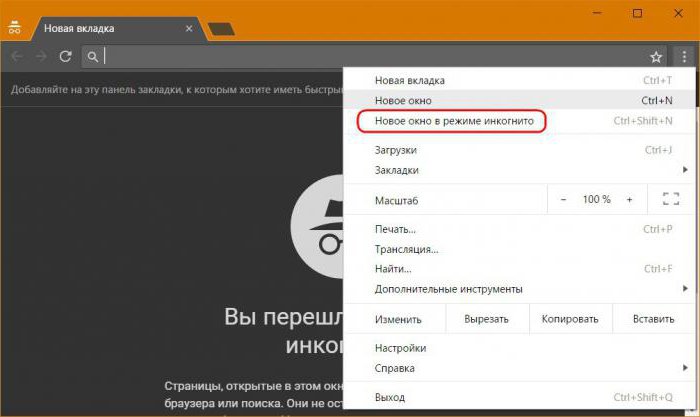Click the bookmarks bar hint text

pyautogui.click(x=177, y=90)
